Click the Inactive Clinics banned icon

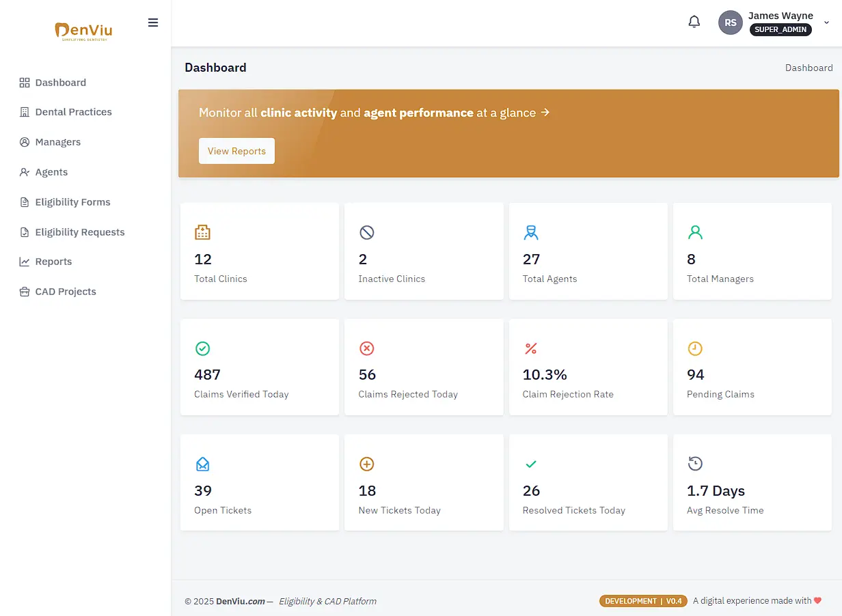click(367, 232)
